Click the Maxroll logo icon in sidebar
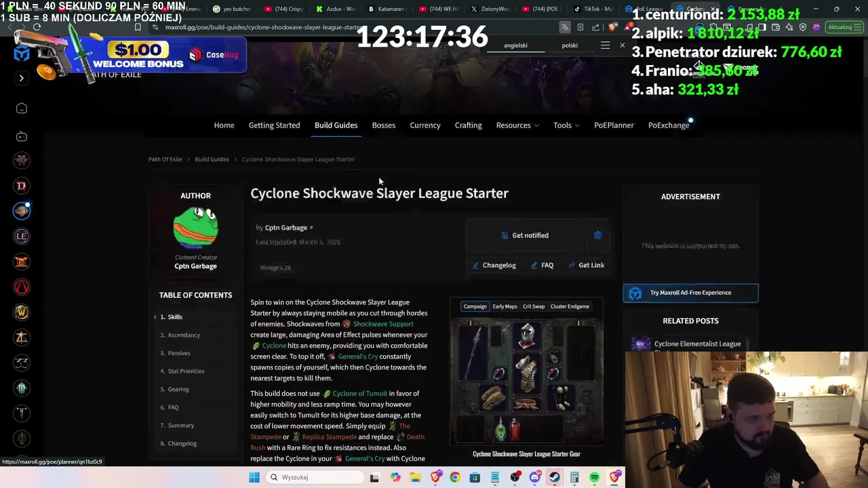The width and height of the screenshot is (868, 488). 22,54
